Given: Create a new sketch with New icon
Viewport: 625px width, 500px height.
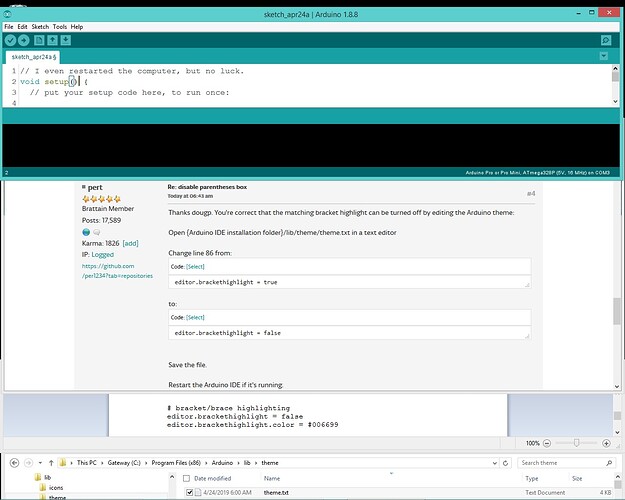Looking at the screenshot, I should 39,40.
